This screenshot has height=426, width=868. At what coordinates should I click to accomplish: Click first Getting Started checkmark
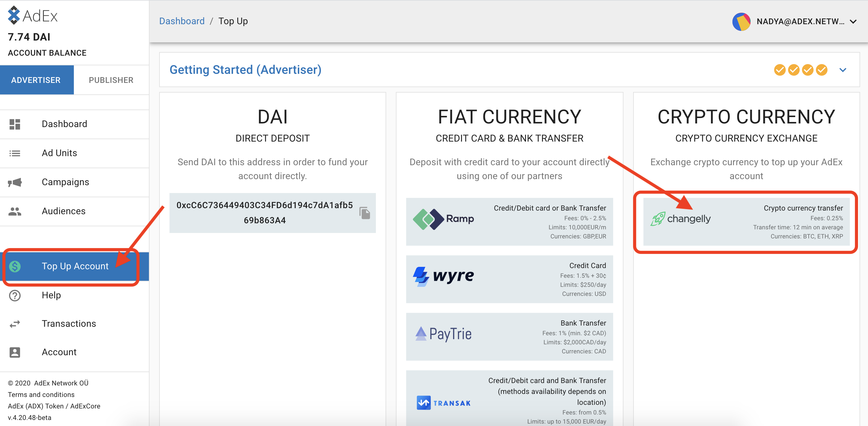click(780, 70)
